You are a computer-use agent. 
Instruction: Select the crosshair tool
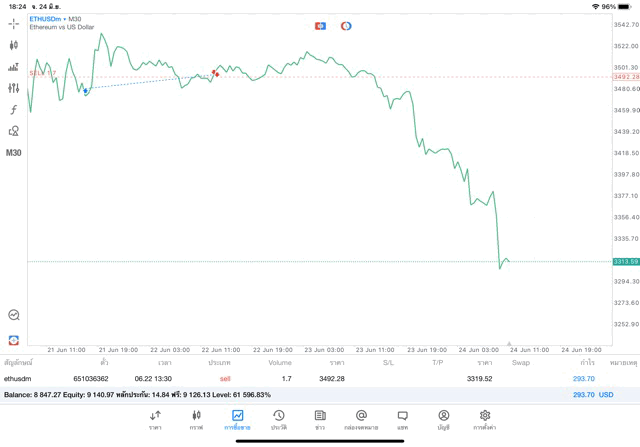tap(14, 24)
